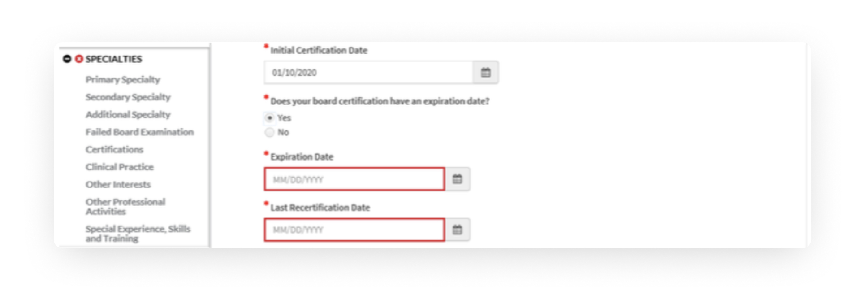Click the Last Recertification Date field
The image size is (868, 308).
[x=354, y=230]
